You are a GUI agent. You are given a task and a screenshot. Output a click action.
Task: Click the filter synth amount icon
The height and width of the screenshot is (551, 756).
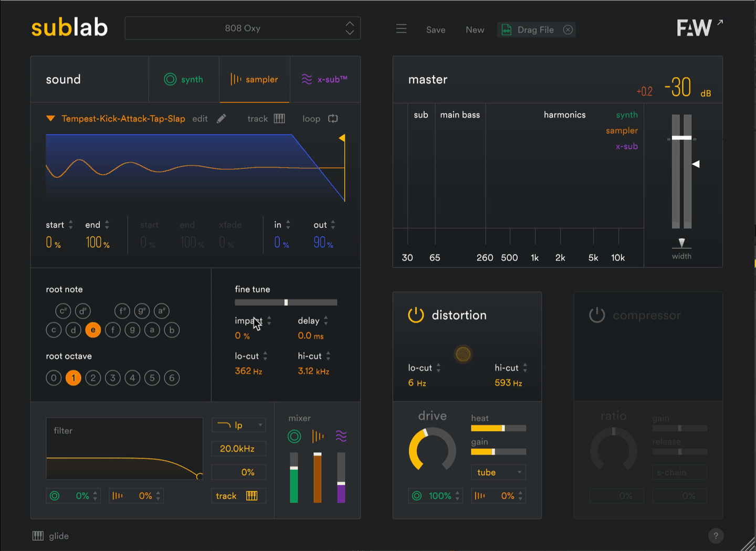click(55, 495)
